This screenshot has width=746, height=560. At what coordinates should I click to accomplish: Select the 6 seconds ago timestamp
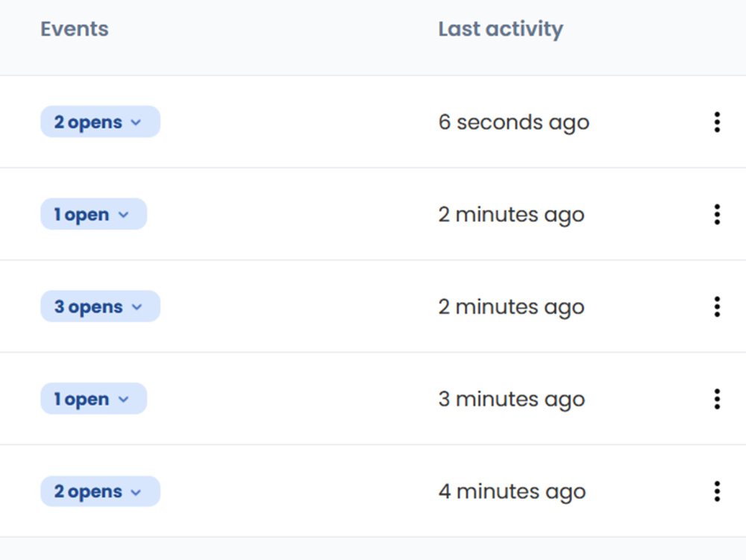514,122
